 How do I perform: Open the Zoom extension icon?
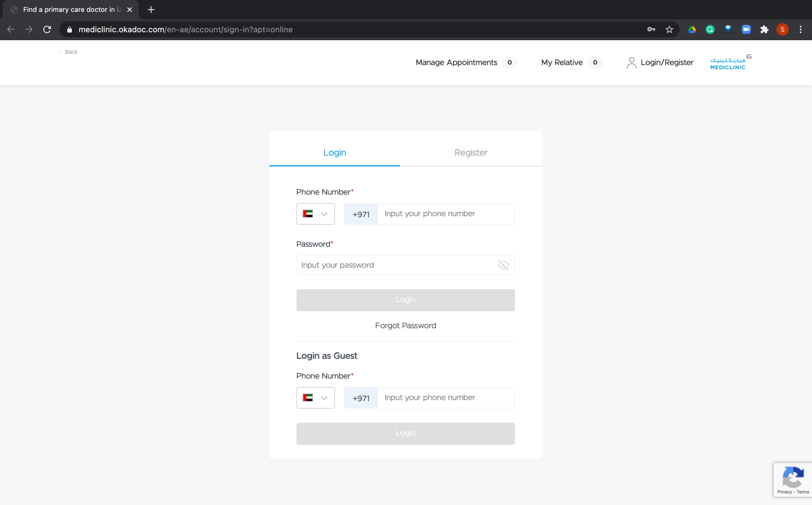(x=746, y=30)
